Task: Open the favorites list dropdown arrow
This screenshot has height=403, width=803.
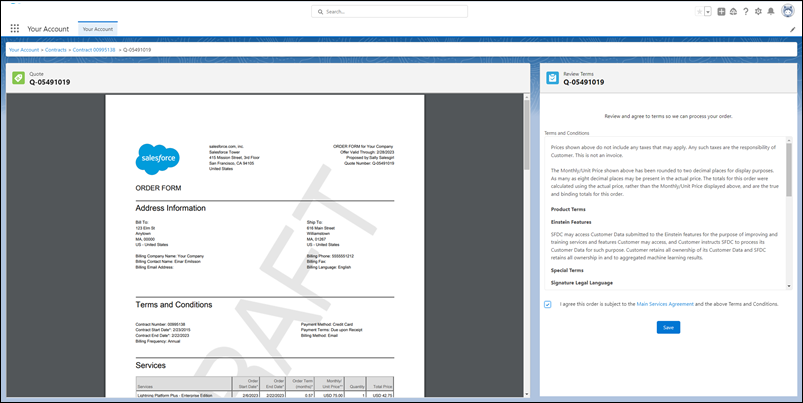Action: point(708,11)
